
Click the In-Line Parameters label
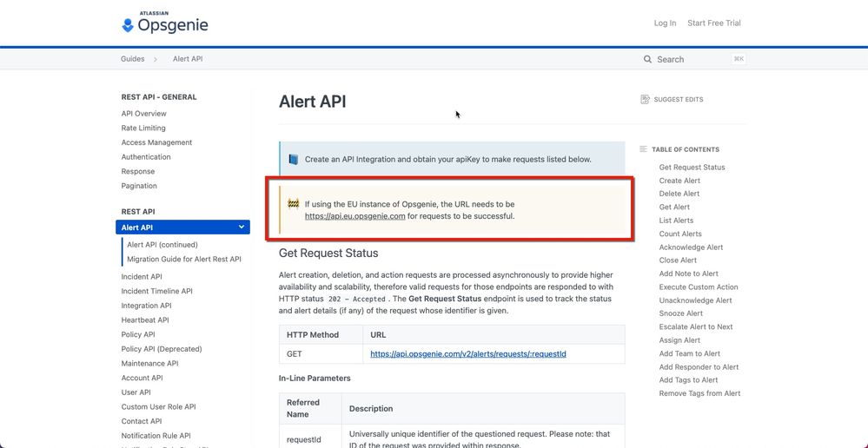pyautogui.click(x=315, y=379)
